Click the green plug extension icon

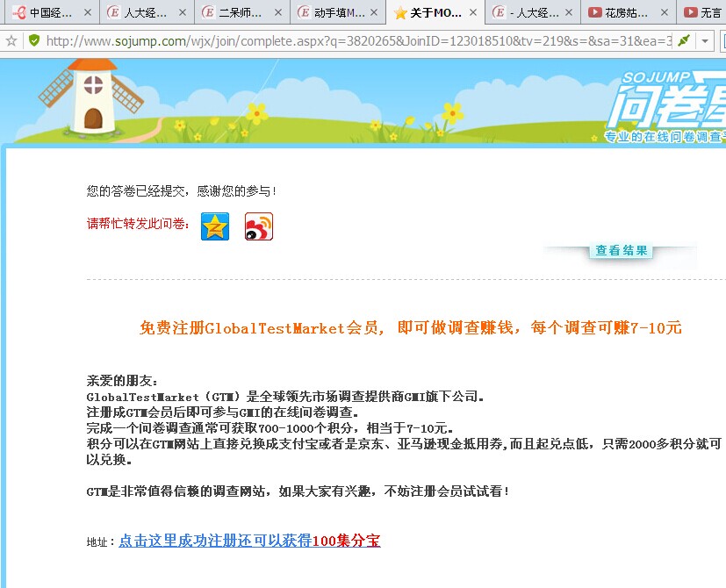point(684,40)
